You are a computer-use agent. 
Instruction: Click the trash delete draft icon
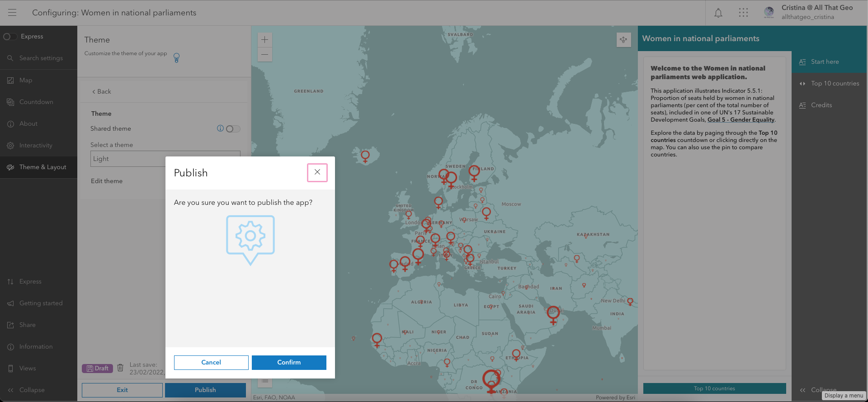click(120, 368)
